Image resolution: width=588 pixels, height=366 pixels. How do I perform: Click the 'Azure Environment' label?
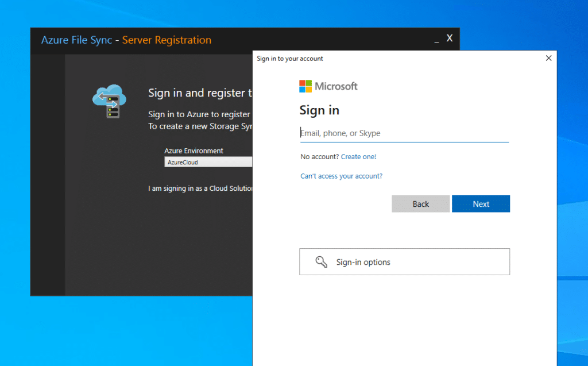point(194,151)
